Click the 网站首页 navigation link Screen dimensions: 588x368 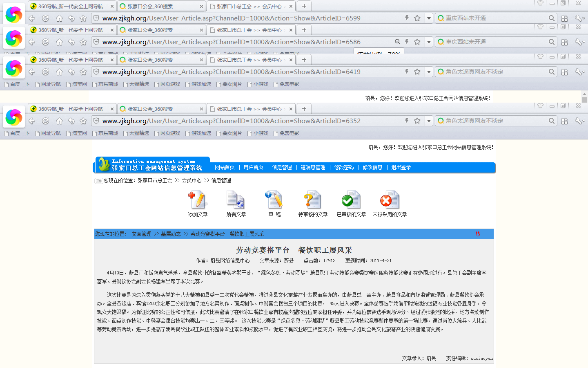pyautogui.click(x=225, y=167)
